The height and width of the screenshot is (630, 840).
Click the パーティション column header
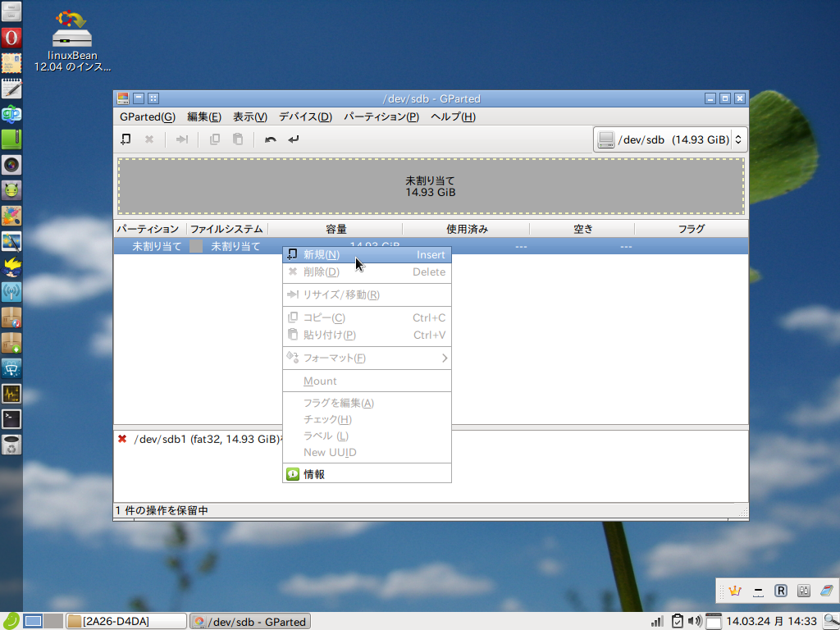(x=150, y=229)
